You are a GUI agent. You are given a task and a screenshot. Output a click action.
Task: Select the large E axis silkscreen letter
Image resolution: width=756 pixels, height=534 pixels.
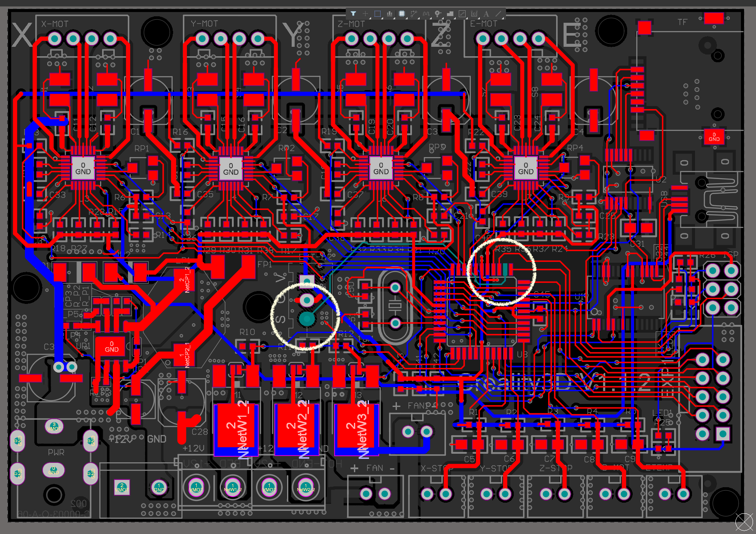(572, 35)
